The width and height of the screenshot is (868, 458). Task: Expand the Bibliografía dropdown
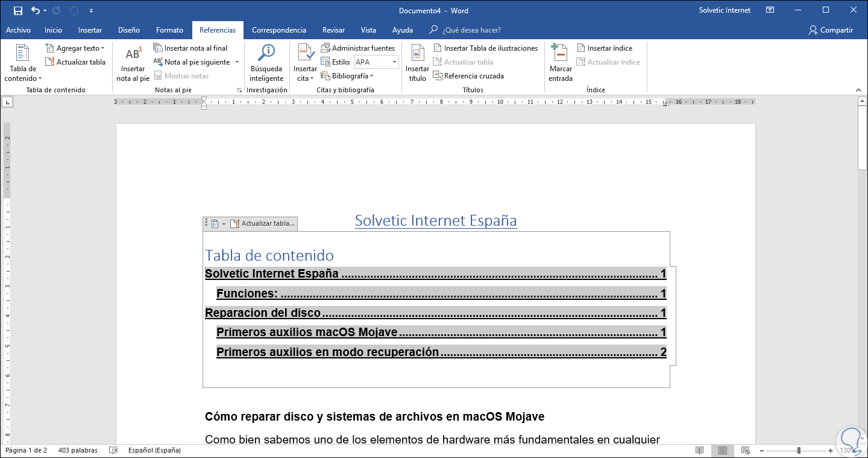(x=347, y=76)
